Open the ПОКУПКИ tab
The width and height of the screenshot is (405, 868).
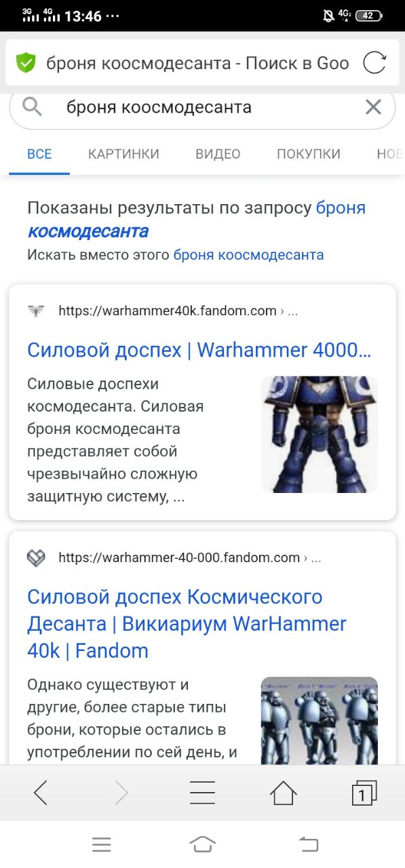pos(309,154)
